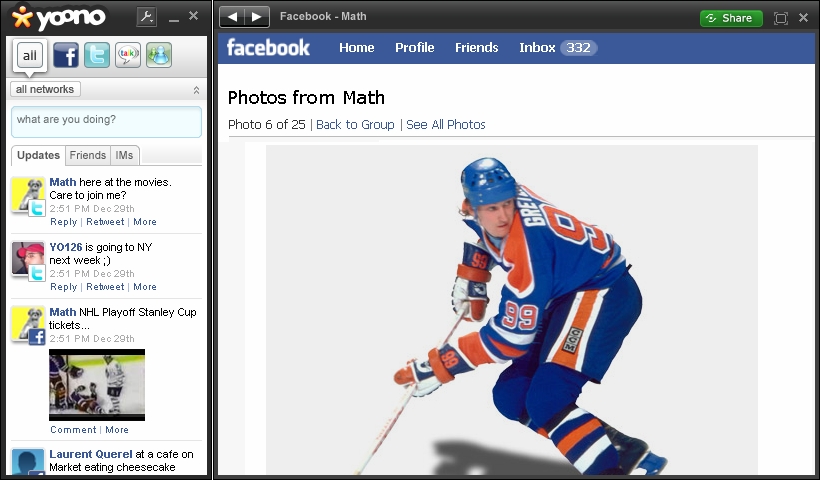Viewport: 820px width, 480px height.
Task: Click the 'what are you doing?' field
Action: point(106,121)
